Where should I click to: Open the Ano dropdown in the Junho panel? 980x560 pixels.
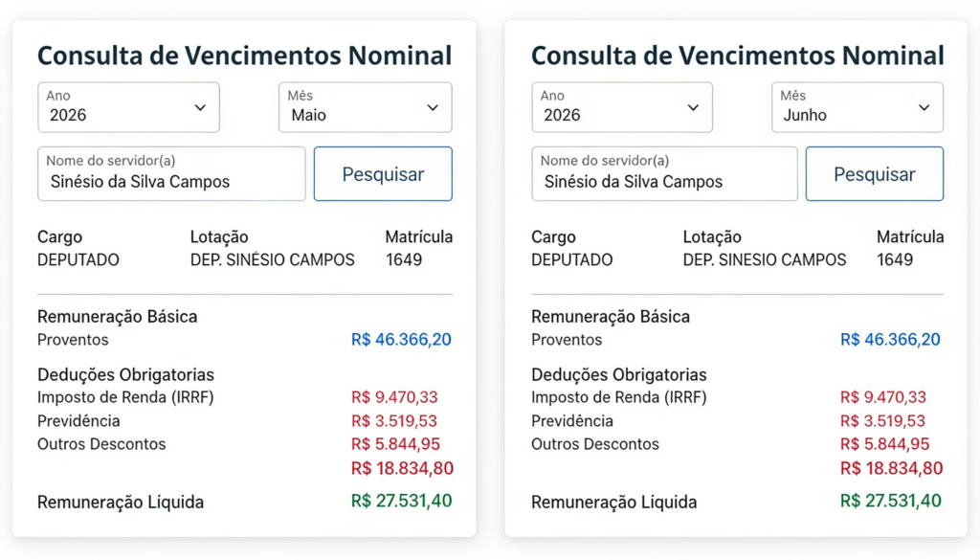tap(622, 107)
